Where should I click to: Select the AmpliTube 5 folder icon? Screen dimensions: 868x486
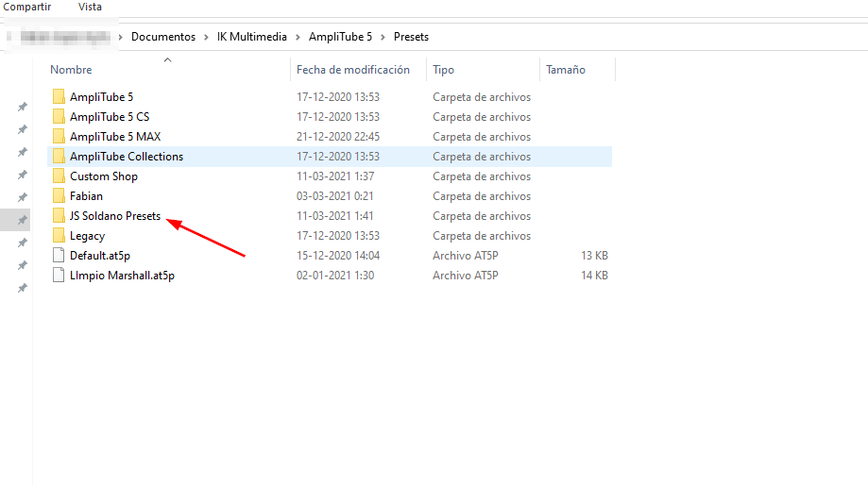[x=59, y=97]
